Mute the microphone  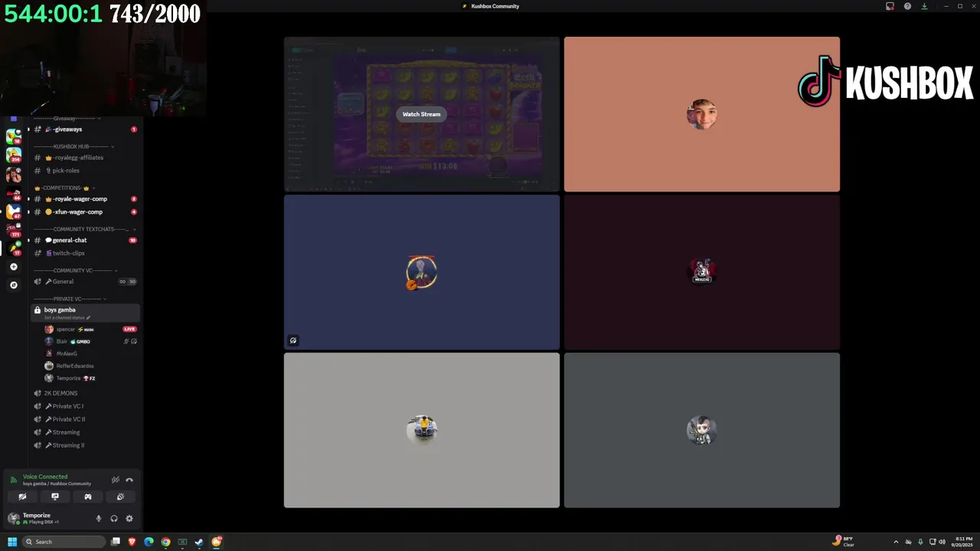click(98, 518)
